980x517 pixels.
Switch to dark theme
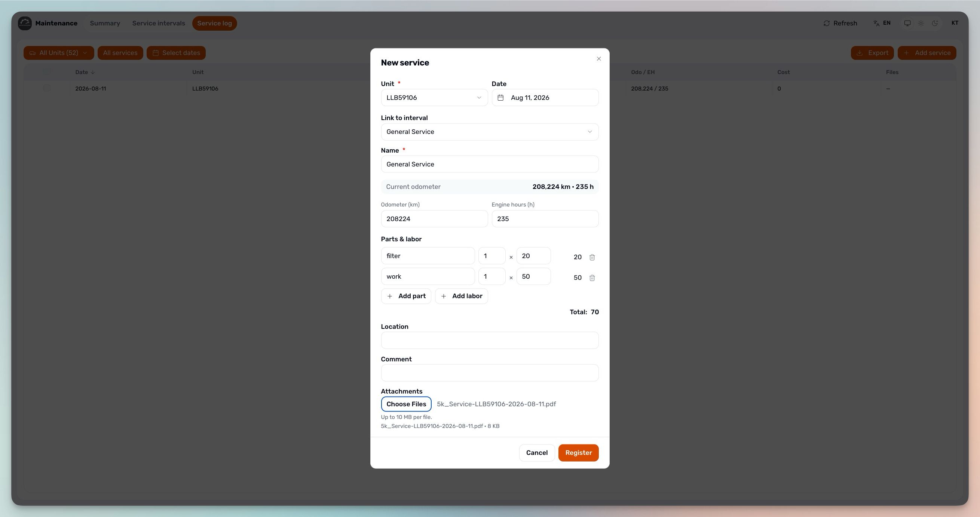point(935,23)
